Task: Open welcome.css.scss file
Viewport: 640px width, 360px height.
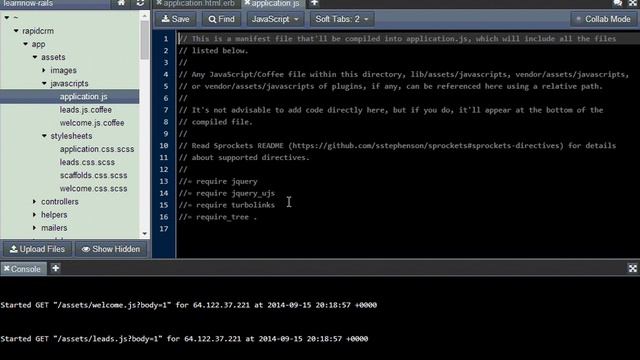Action: (x=93, y=189)
